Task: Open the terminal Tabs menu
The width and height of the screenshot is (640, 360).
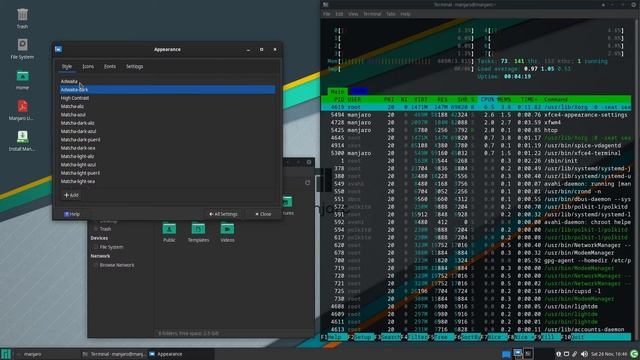Action: click(391, 14)
